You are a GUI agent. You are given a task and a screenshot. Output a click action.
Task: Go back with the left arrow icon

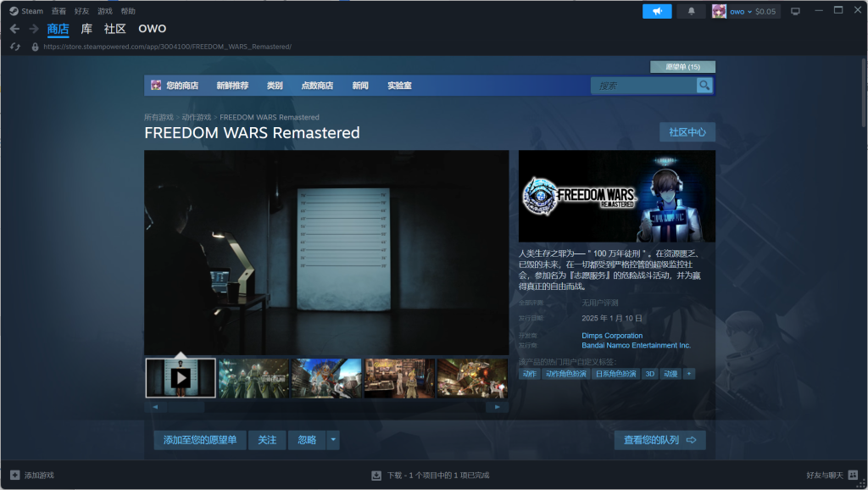(x=15, y=29)
